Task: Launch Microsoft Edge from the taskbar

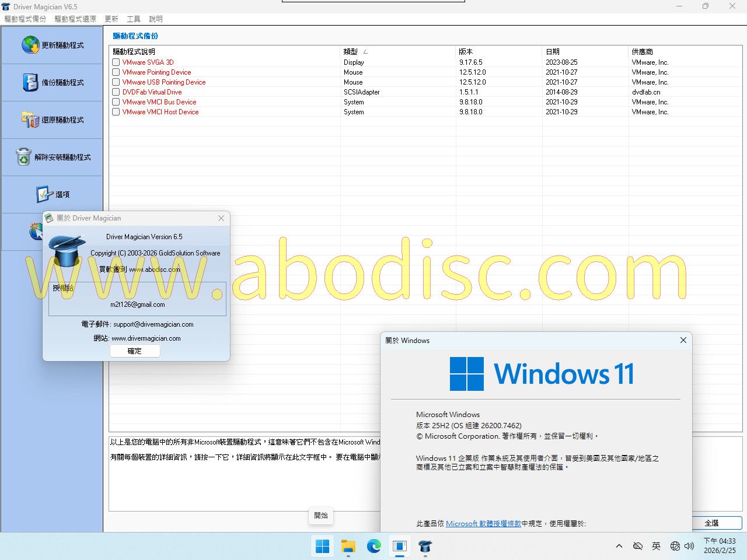Action: click(x=374, y=547)
